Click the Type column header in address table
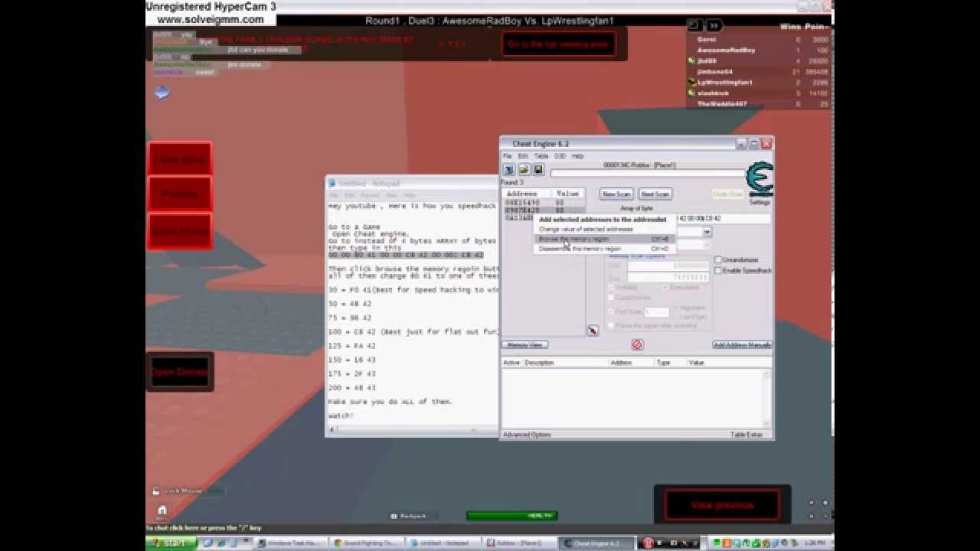This screenshot has height=551, width=980. click(671, 363)
